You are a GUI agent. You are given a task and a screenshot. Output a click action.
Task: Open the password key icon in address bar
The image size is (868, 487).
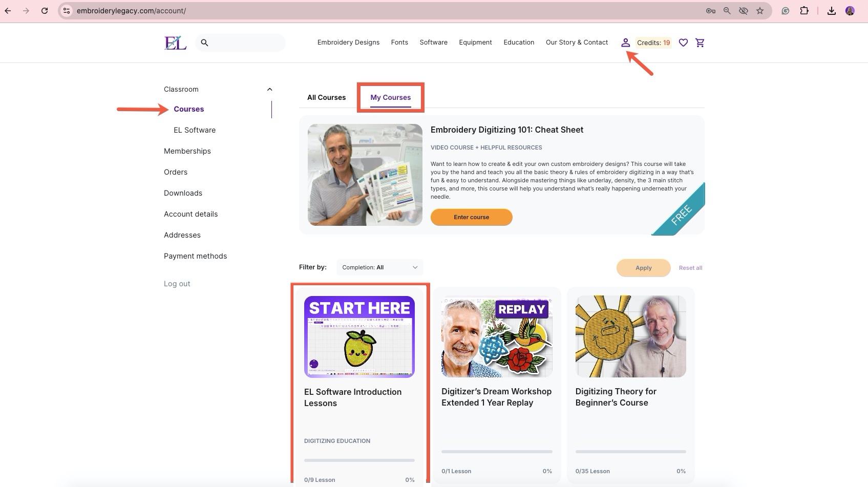[x=710, y=11]
